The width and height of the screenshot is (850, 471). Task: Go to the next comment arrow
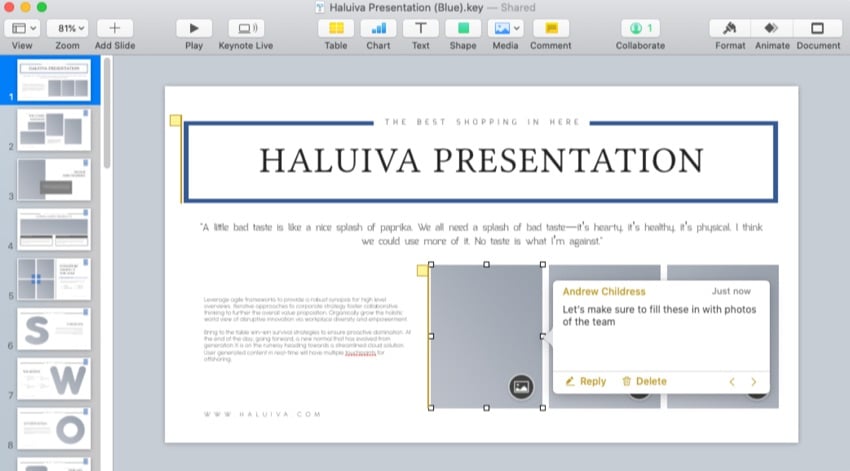tap(753, 381)
